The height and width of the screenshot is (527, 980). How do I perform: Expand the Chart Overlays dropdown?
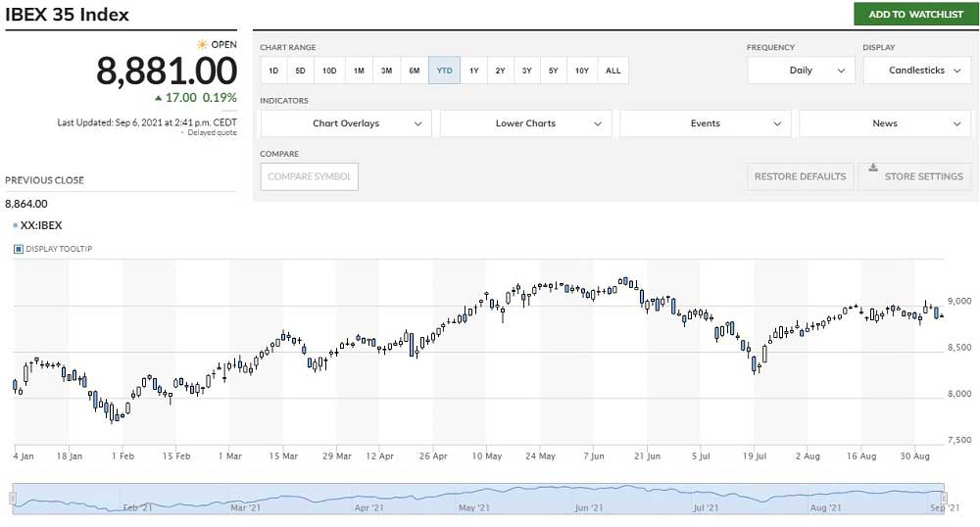pos(346,123)
